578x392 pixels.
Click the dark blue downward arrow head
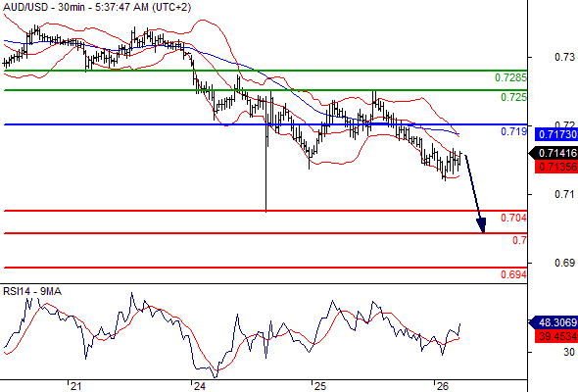[481, 225]
